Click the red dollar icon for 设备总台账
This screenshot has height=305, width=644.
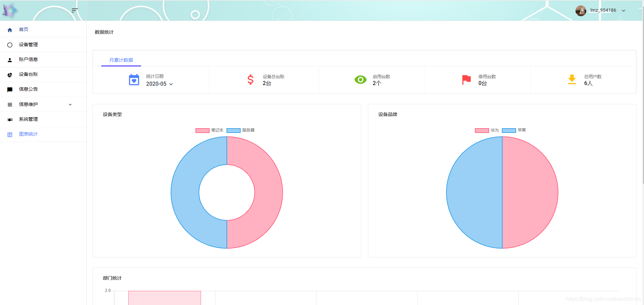coord(250,80)
